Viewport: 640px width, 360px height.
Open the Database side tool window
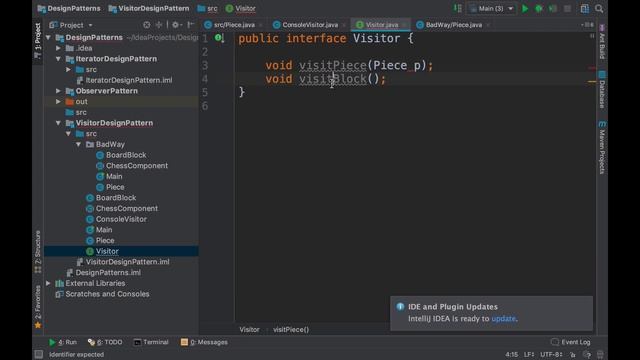click(602, 90)
